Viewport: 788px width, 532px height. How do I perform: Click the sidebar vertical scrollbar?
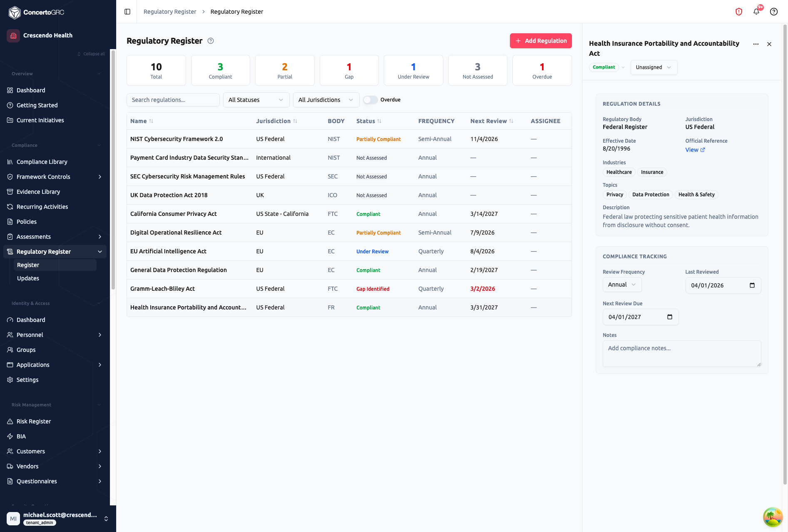[x=113, y=170]
